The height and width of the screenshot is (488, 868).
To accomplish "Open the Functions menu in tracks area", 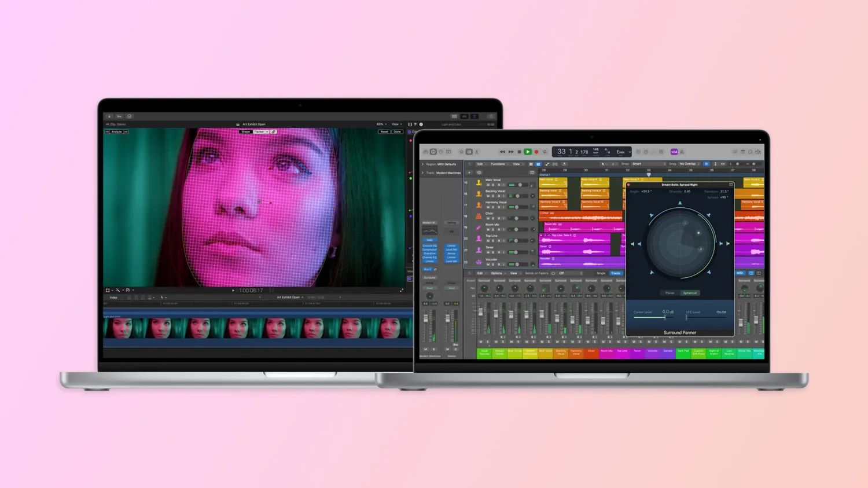I will click(x=499, y=164).
